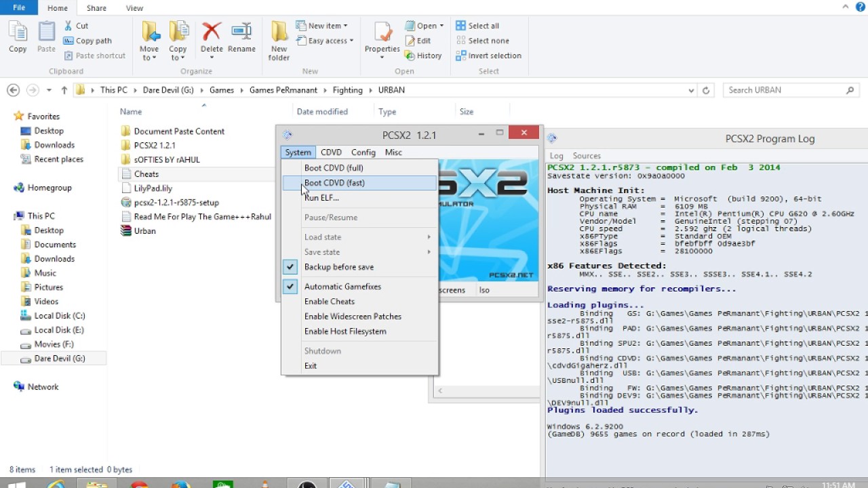Choose Boot CDVD (fast)

pos(359,183)
